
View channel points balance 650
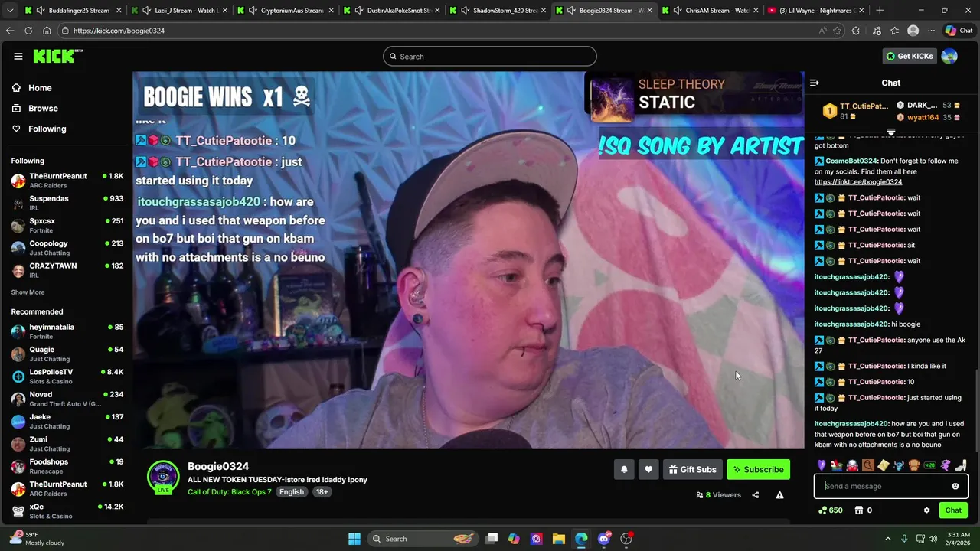pos(831,510)
